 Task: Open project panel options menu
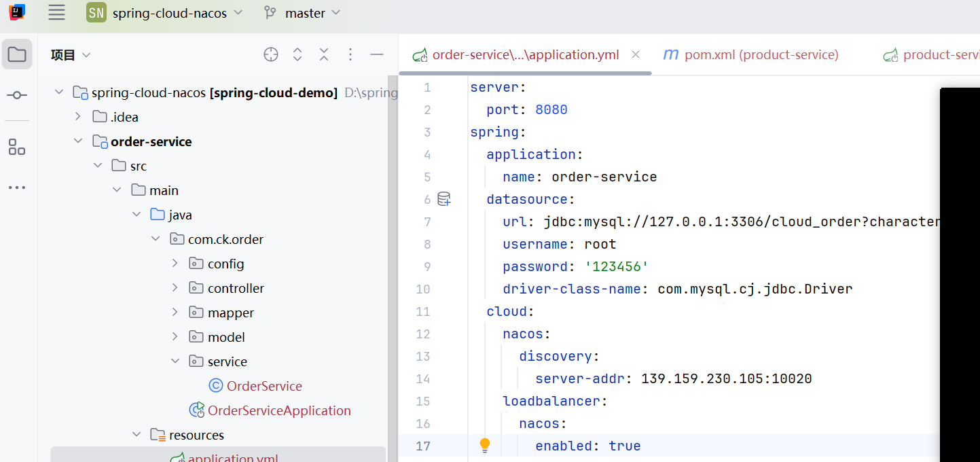click(x=350, y=55)
